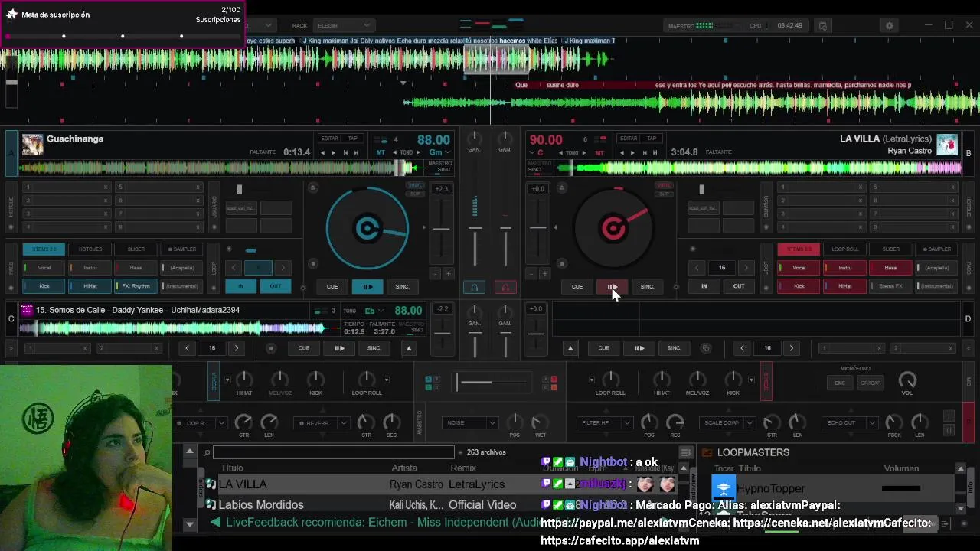Screen dimensions: 980x551
Task: Click TAP on deck B
Action: tap(652, 139)
